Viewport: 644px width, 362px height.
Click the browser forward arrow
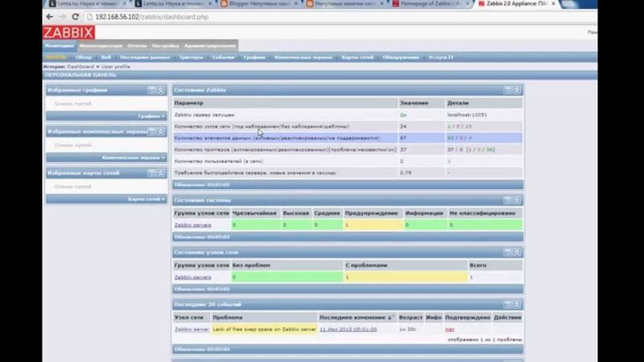click(63, 17)
